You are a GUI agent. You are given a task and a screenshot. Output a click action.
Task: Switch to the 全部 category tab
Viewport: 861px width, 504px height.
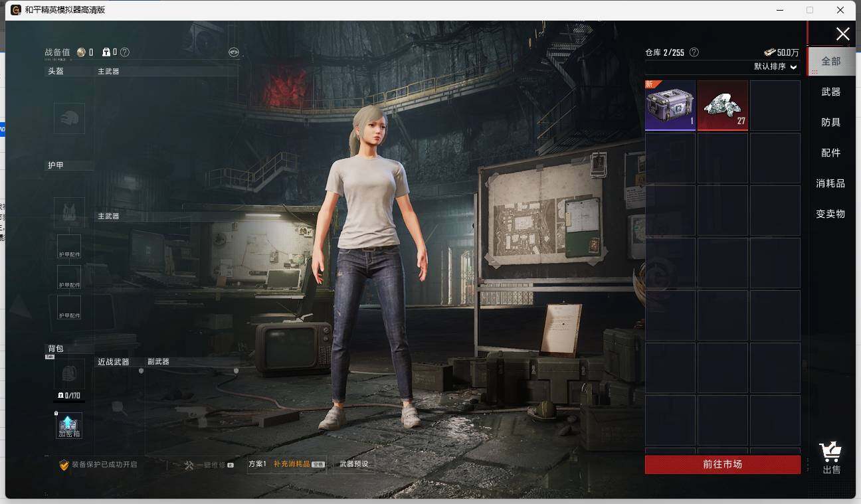831,61
